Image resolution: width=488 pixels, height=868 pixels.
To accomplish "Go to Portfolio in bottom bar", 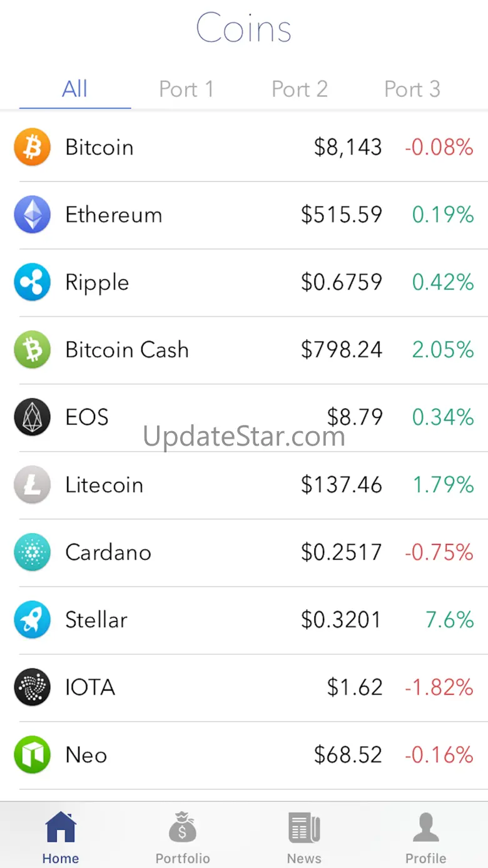I will pos(183,837).
